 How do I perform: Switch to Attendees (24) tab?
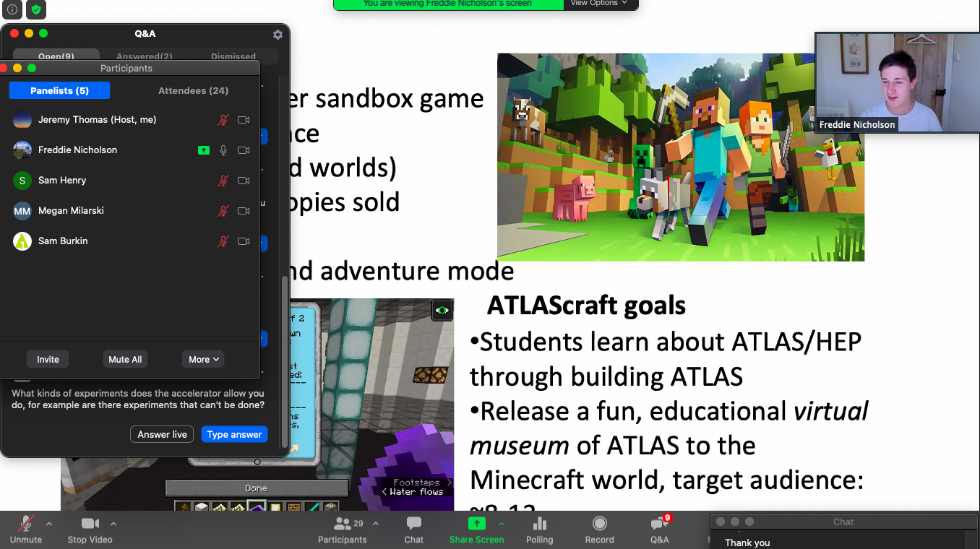pyautogui.click(x=193, y=90)
